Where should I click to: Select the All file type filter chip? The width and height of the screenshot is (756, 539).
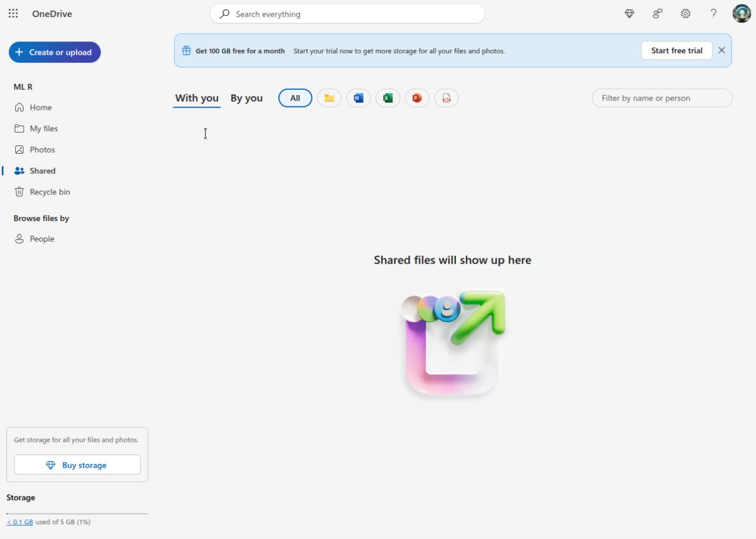click(x=295, y=98)
